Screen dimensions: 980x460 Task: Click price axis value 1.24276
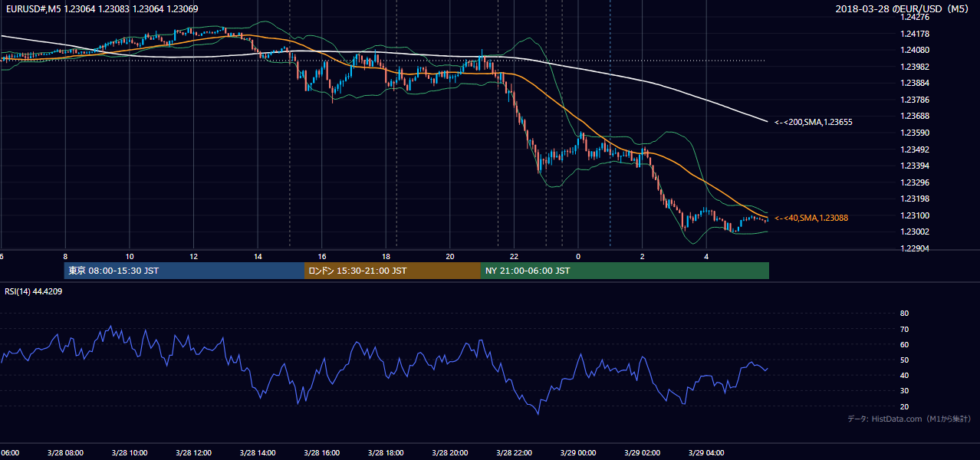915,17
